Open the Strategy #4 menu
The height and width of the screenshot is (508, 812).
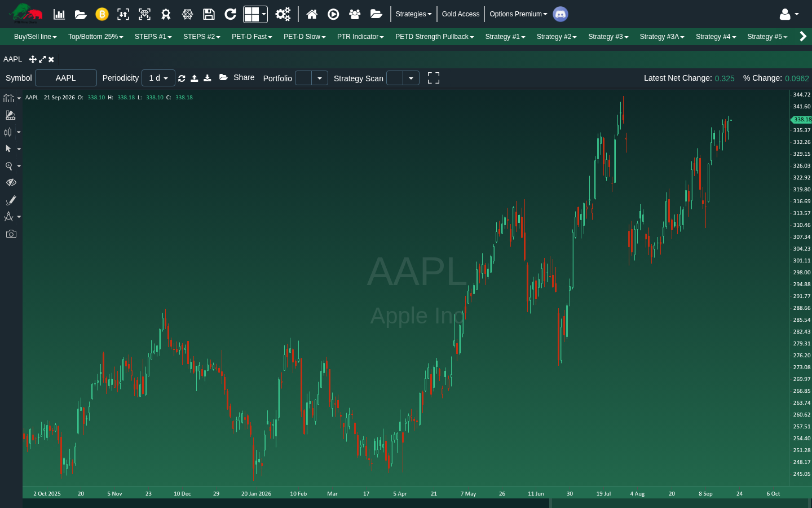716,37
